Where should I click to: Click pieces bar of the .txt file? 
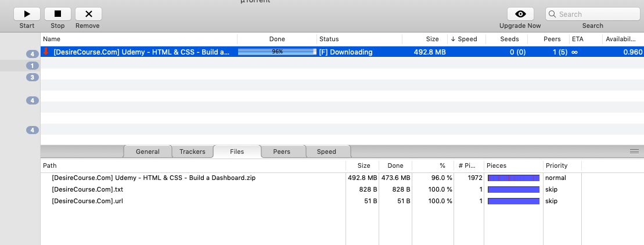(x=513, y=190)
